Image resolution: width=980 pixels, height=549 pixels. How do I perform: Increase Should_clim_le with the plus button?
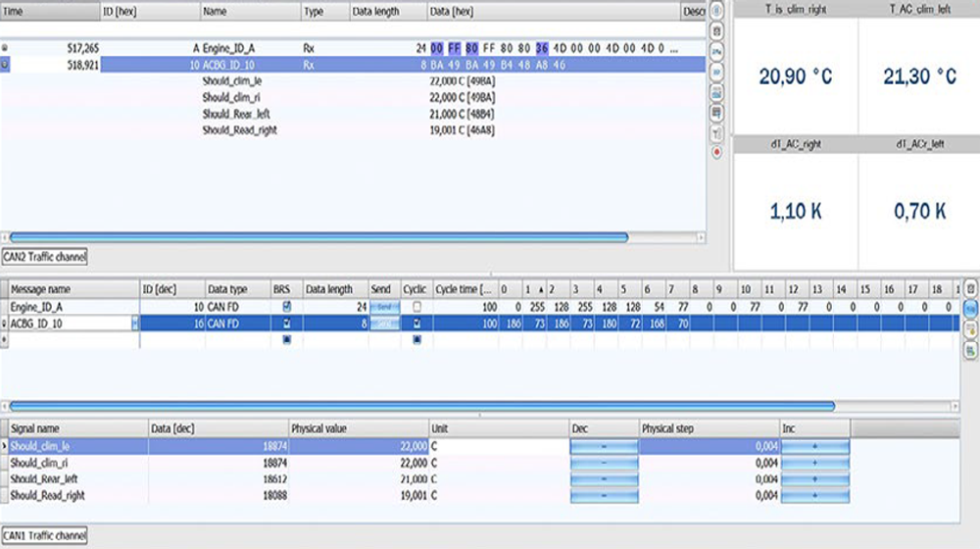[x=814, y=446]
